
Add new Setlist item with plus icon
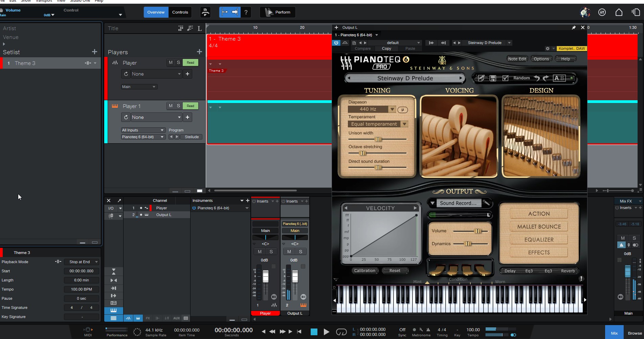(x=94, y=52)
